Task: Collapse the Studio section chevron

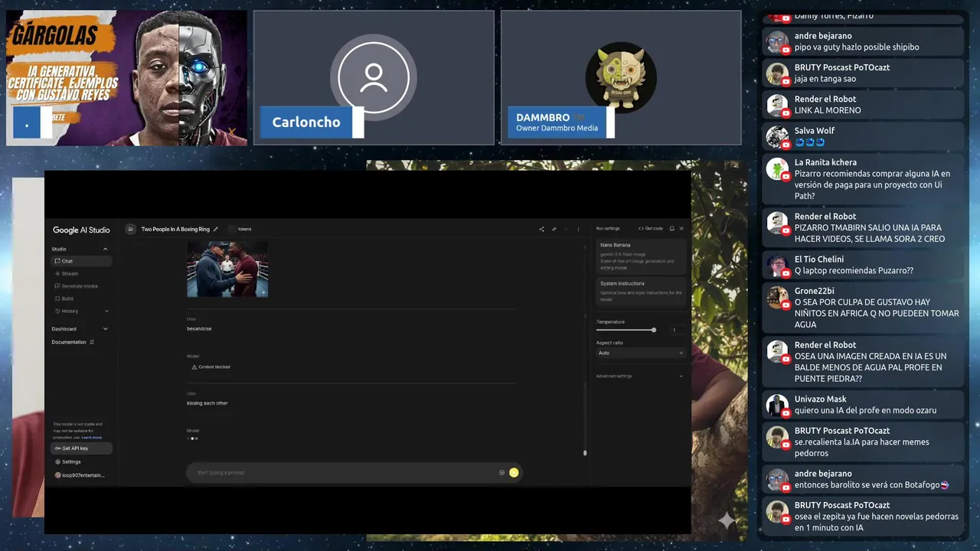Action: pyautogui.click(x=105, y=249)
